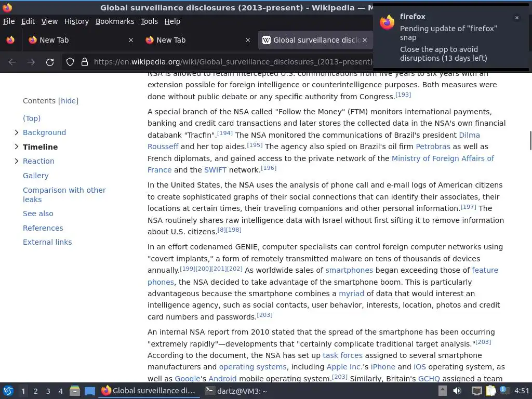Image resolution: width=532 pixels, height=399 pixels.
Task: Open the GCHQ link
Action: click(429, 379)
